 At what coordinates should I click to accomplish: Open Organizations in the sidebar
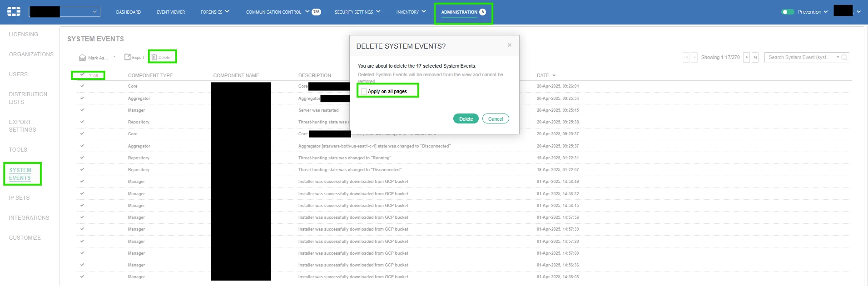coord(31,54)
